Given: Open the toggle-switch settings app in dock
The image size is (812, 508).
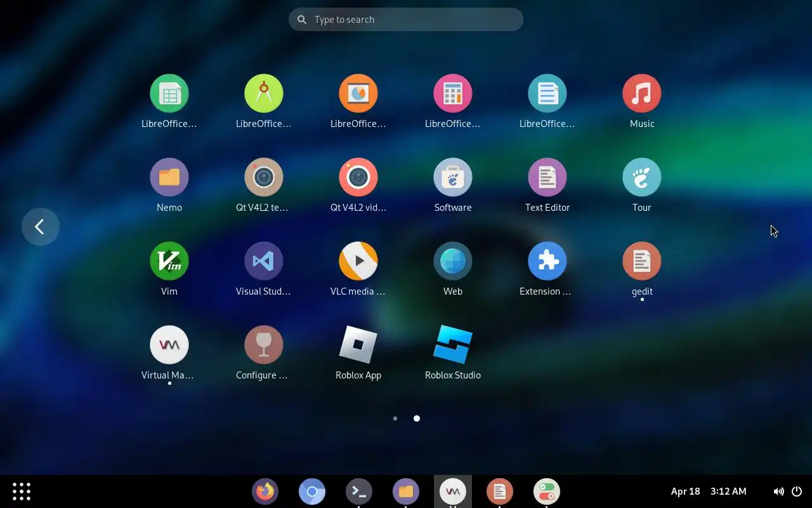Looking at the screenshot, I should click(547, 491).
